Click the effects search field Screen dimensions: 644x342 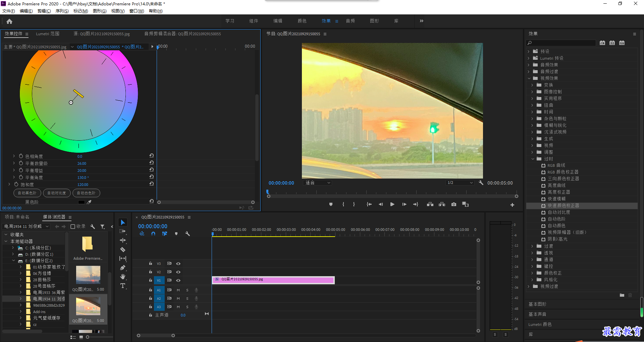point(561,43)
